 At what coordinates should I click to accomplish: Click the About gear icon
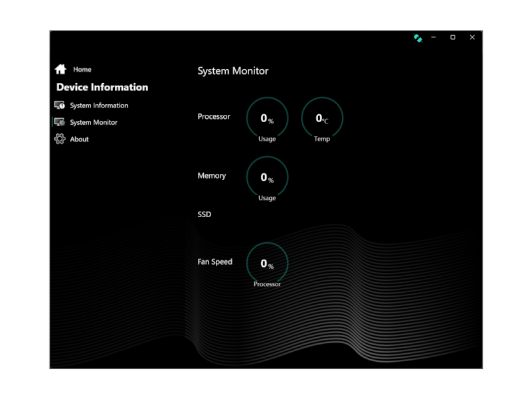[60, 139]
